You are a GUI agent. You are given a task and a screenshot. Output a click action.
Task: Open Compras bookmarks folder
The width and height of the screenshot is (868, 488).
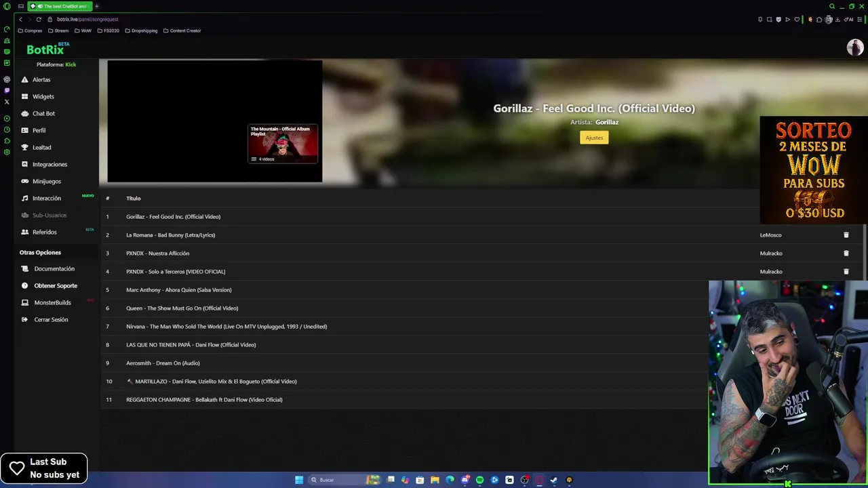[x=31, y=30]
